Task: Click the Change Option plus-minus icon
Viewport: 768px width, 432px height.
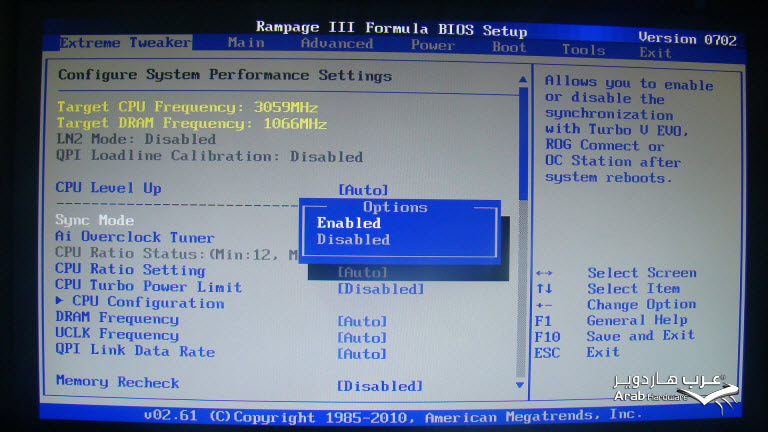Action: pyautogui.click(x=544, y=305)
